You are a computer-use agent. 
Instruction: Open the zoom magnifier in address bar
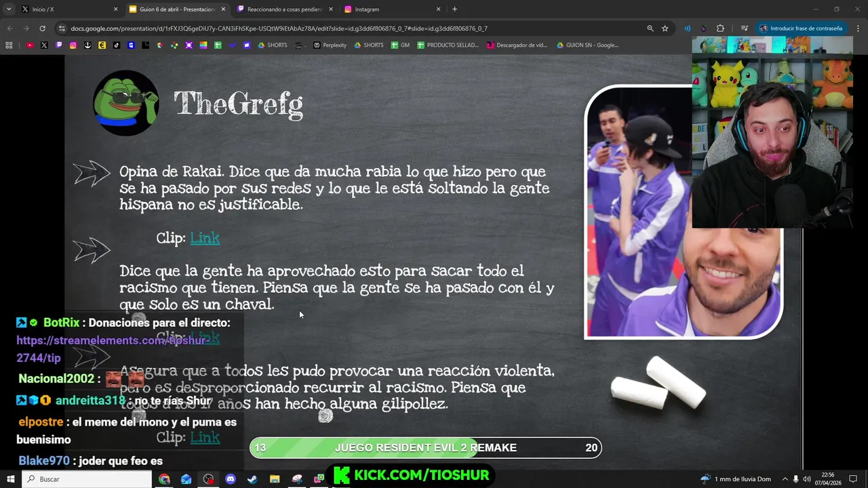650,28
